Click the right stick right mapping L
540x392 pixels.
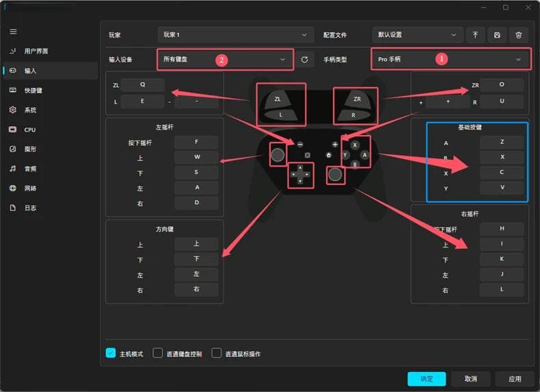pyautogui.click(x=502, y=289)
